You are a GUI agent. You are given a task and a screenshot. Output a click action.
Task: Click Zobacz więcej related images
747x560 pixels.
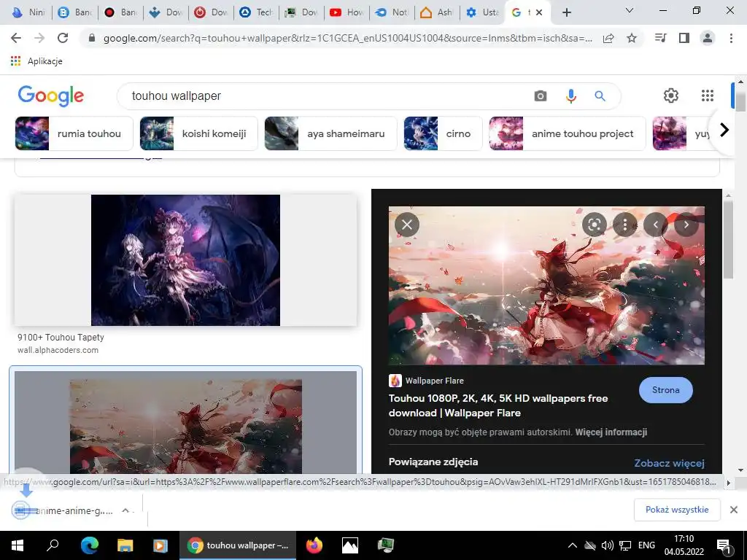(669, 463)
